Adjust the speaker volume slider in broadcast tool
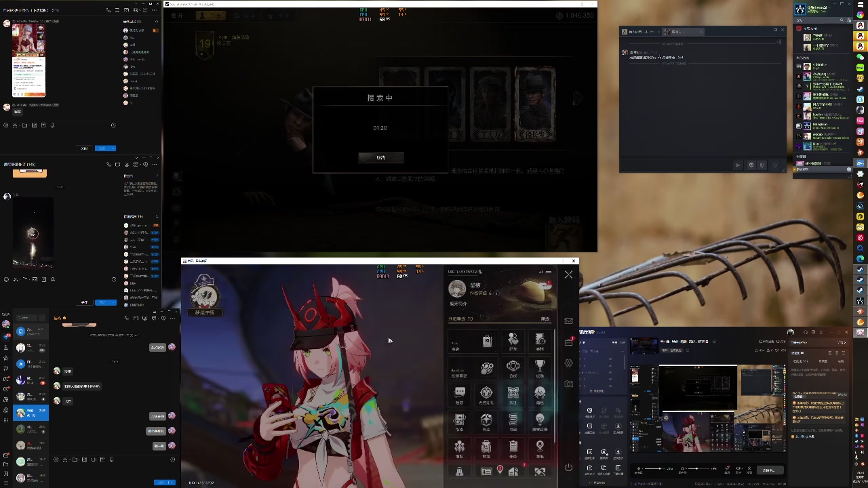 (x=700, y=468)
